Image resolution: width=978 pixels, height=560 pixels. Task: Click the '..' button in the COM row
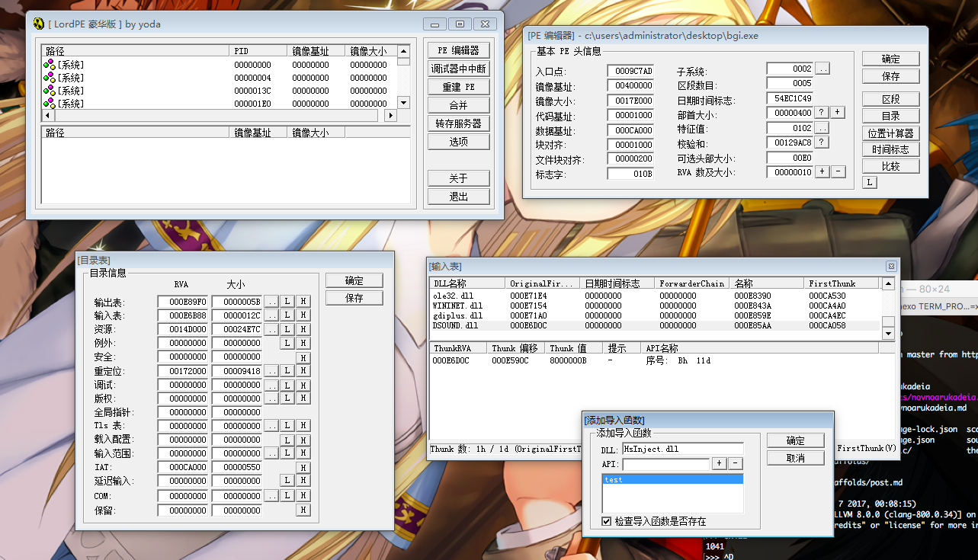coord(271,495)
